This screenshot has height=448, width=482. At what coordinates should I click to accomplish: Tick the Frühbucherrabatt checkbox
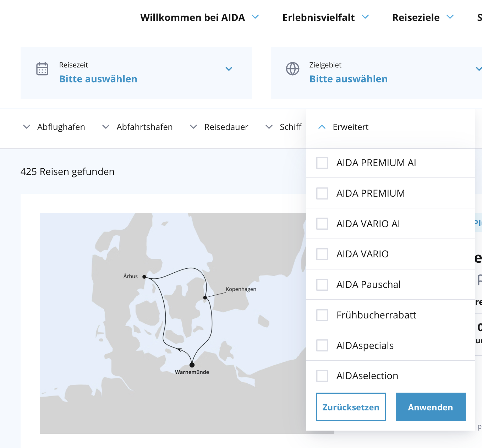tap(322, 315)
